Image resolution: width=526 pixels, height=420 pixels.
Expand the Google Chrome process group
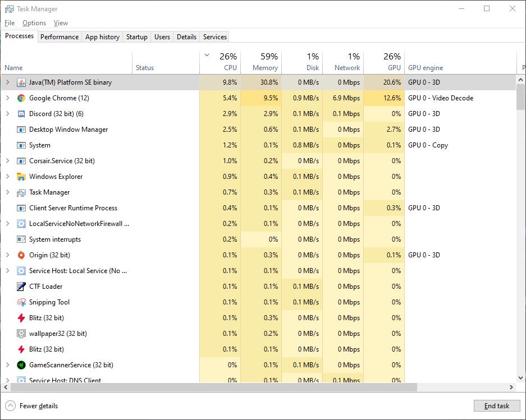click(7, 98)
